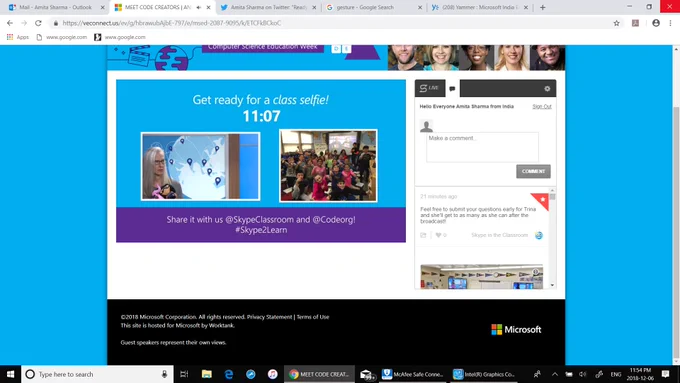
Task: Click the PDF extension icon in toolbar
Action: 635,23
